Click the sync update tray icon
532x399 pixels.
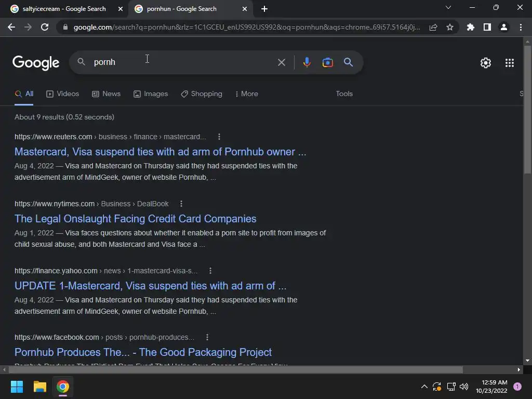tap(437, 387)
